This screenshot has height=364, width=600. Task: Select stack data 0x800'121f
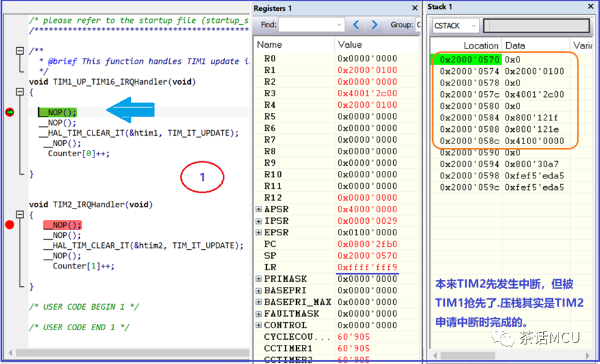point(531,118)
